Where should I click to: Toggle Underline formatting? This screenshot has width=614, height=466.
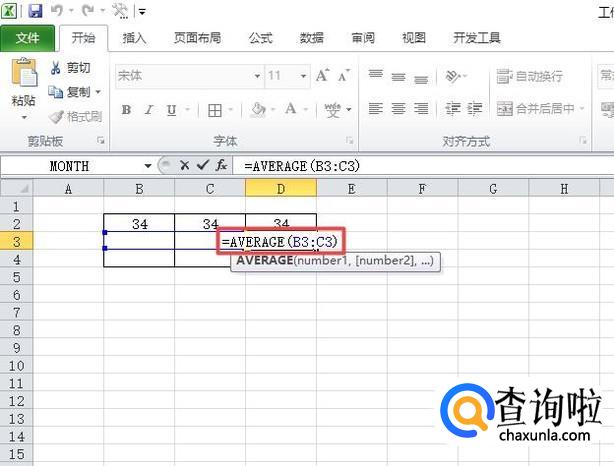172,110
